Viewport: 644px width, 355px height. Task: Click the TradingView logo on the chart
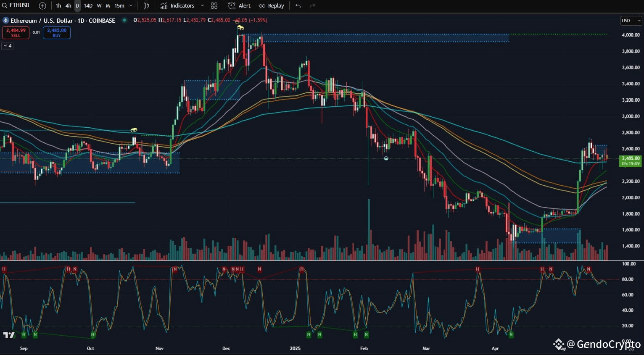point(9,335)
